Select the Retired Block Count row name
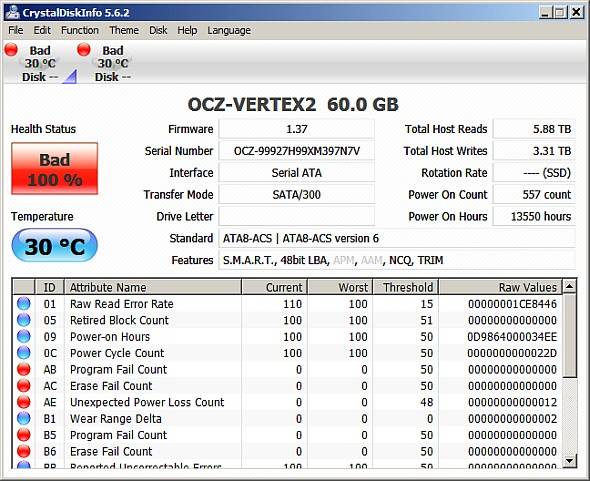 click(119, 320)
